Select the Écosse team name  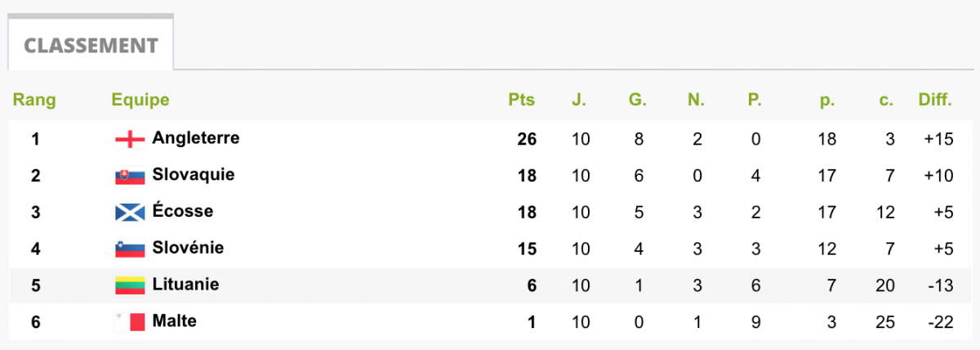pos(183,211)
